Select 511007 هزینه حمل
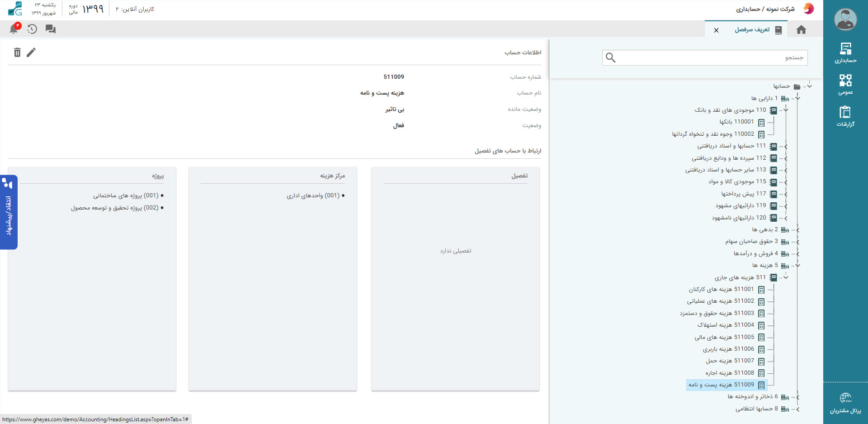The height and width of the screenshot is (424, 868). [x=730, y=361]
